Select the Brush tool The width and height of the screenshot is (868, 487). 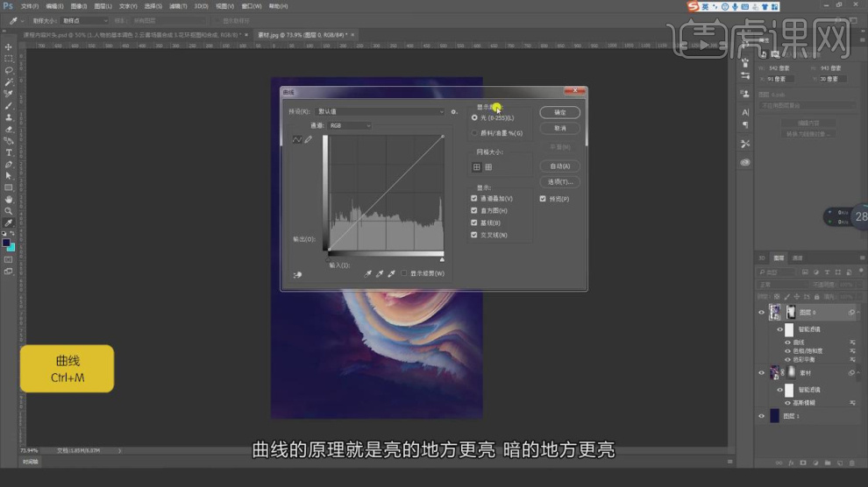(8, 106)
